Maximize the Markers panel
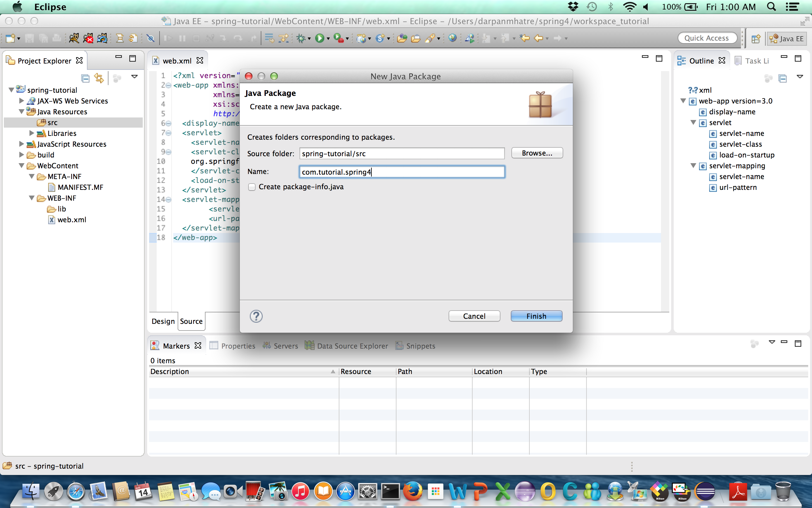The width and height of the screenshot is (812, 508). [x=798, y=343]
